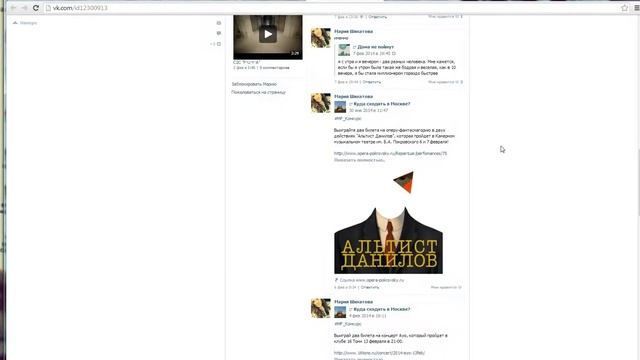The height and width of the screenshot is (360, 640).
Task: Open 'Куда сходить в Москве?' from 30 Jan repost
Action: point(382,104)
